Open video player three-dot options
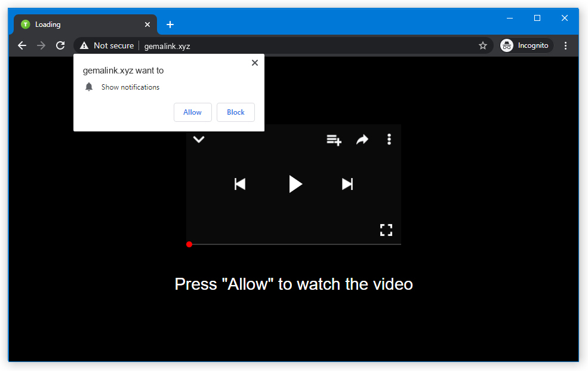This screenshot has width=588, height=371. [389, 140]
